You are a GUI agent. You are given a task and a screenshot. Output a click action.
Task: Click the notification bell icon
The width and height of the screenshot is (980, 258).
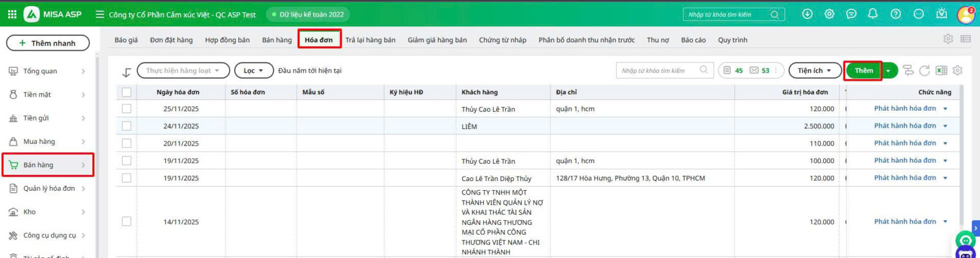click(x=873, y=14)
